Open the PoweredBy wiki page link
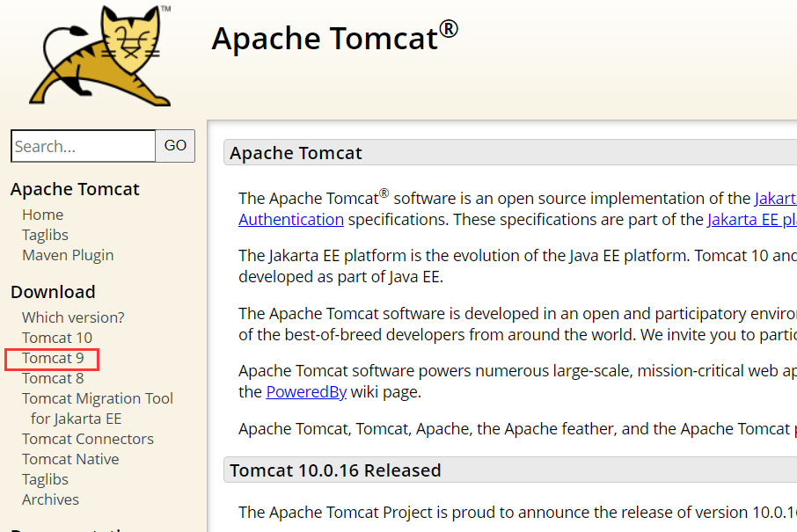The width and height of the screenshot is (797, 532). coord(306,391)
